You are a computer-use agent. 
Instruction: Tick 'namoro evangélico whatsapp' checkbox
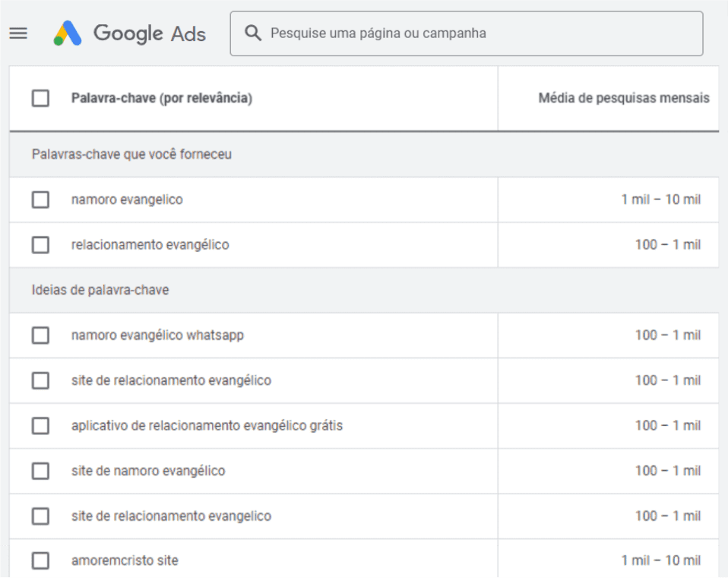click(x=41, y=335)
